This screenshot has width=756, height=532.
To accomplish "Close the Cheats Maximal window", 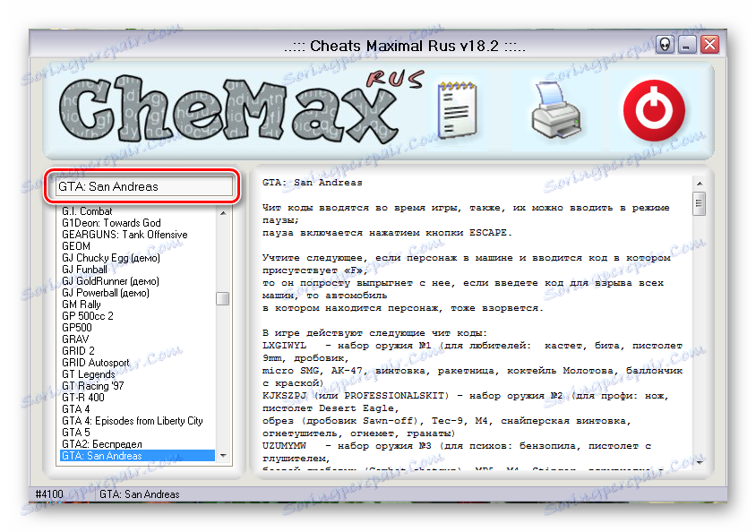I will tap(709, 45).
